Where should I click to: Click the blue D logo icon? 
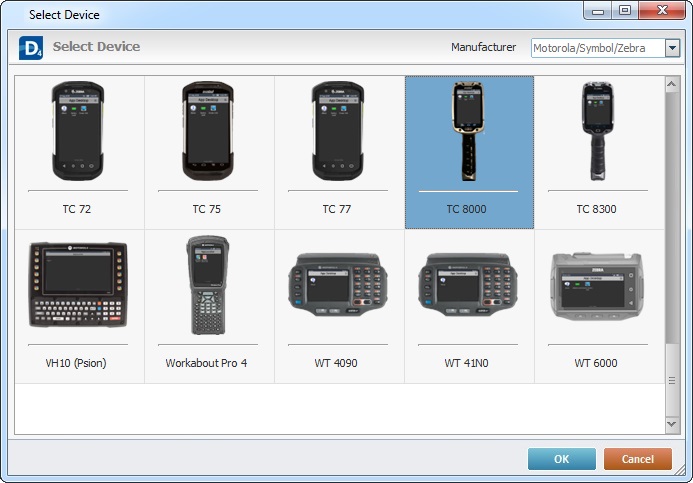[x=31, y=47]
